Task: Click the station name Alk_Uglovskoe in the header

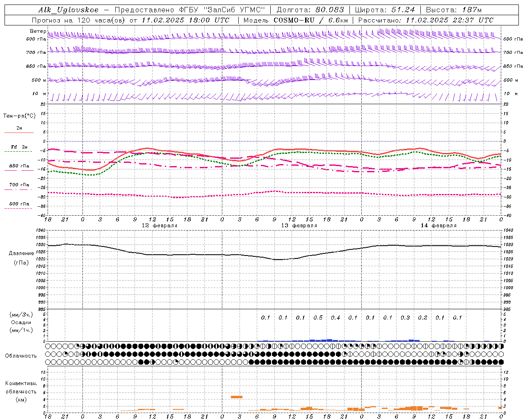Action: point(68,10)
